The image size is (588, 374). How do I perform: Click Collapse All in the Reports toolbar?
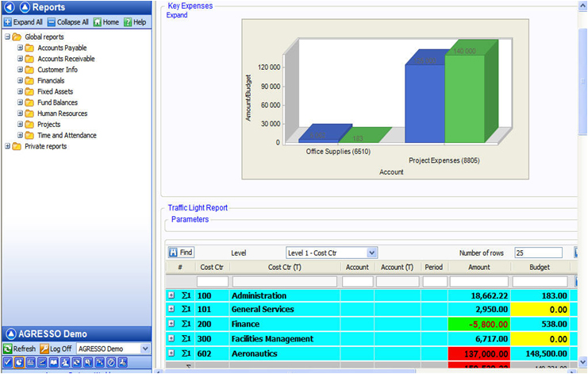coord(68,22)
